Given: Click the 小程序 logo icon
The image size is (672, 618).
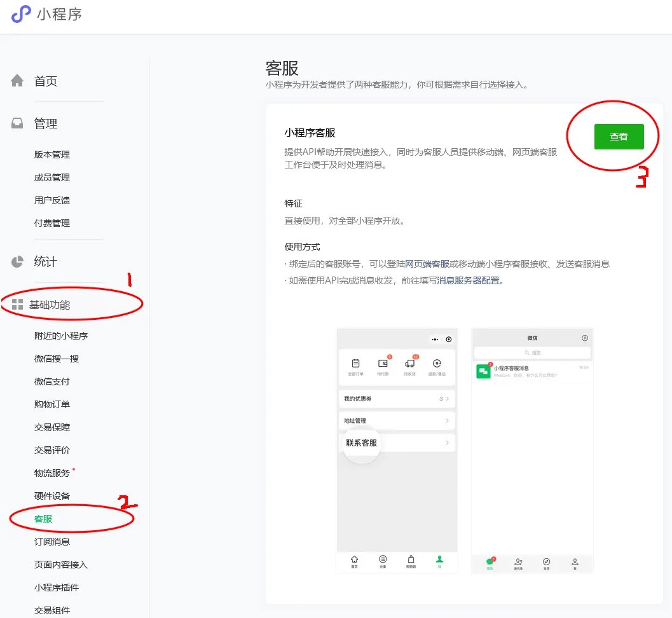Looking at the screenshot, I should [21, 14].
